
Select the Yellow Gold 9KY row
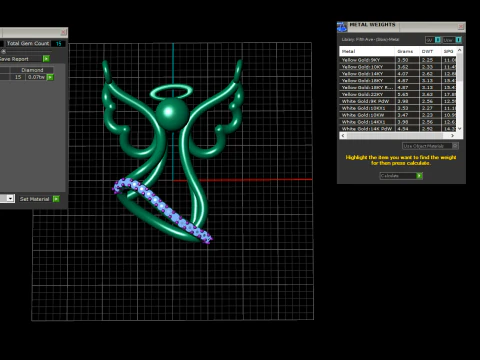point(398,60)
